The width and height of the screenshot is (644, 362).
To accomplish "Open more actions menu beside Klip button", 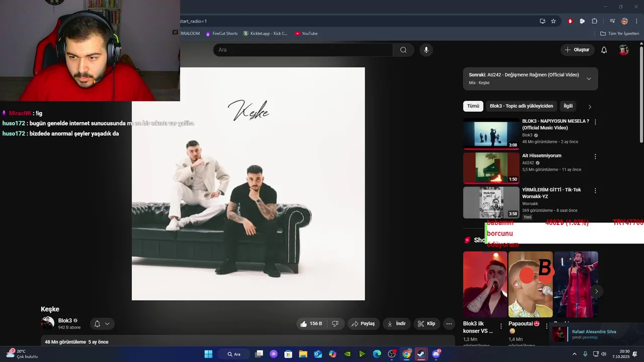I will click(449, 324).
